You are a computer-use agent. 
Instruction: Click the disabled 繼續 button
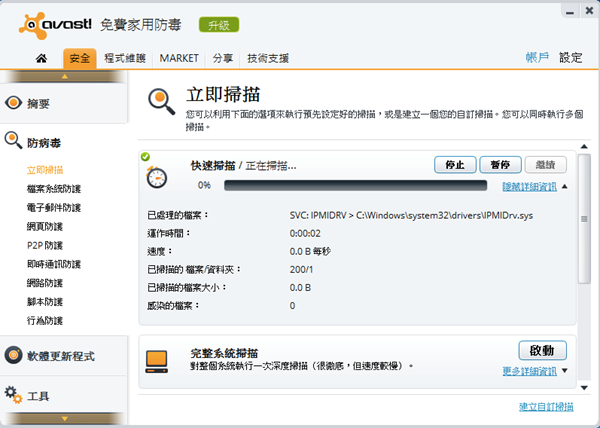[x=545, y=165]
